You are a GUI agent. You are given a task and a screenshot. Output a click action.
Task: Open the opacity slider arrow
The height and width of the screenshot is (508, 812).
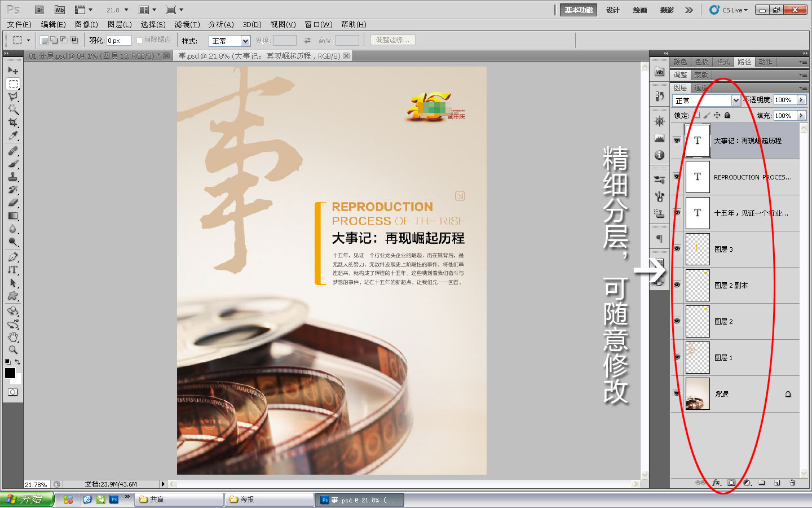(x=801, y=99)
